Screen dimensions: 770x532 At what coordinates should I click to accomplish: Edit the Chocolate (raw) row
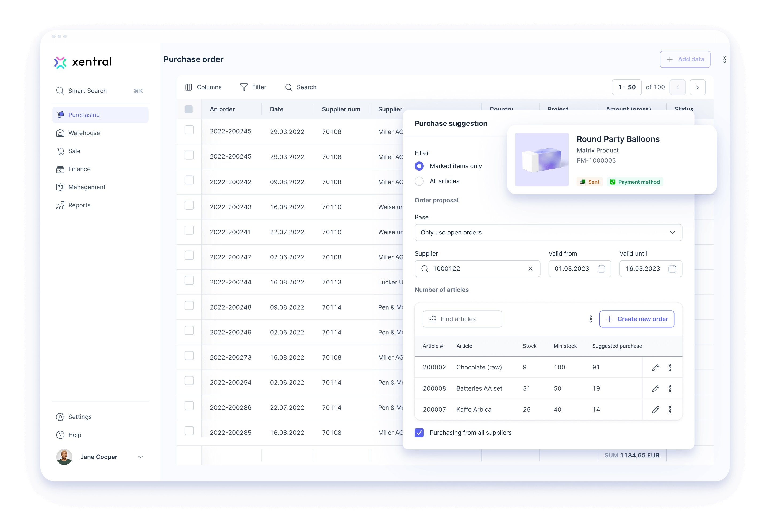pyautogui.click(x=655, y=367)
